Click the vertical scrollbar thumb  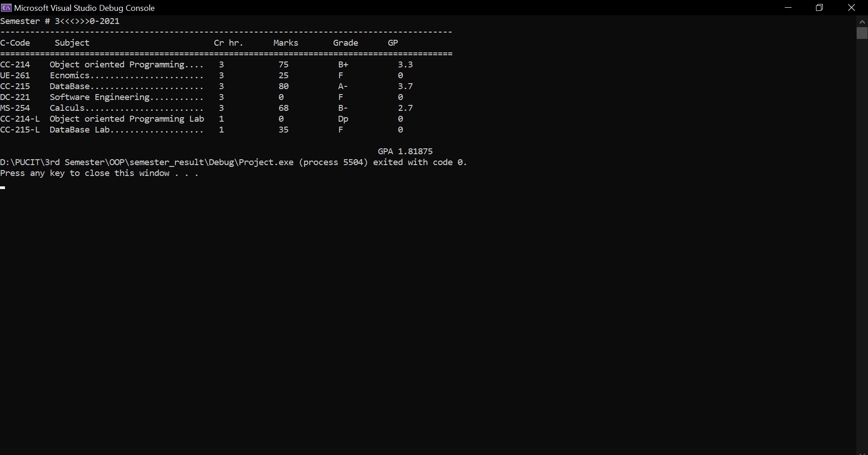(862, 33)
